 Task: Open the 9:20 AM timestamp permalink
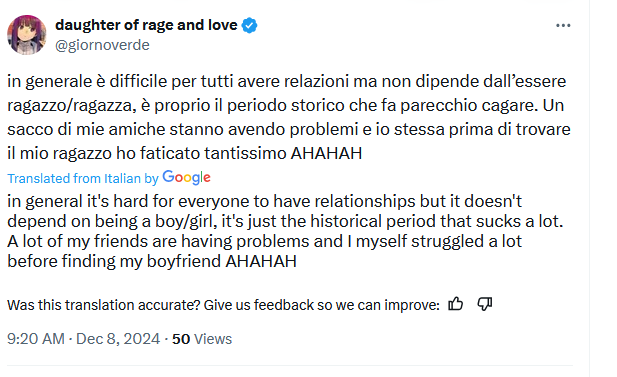click(x=36, y=339)
